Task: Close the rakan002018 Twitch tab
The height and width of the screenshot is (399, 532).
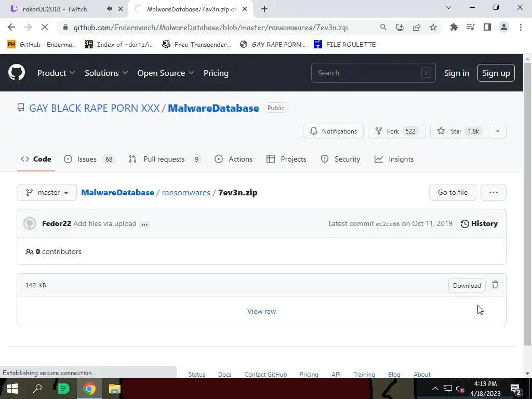Action: [120, 9]
